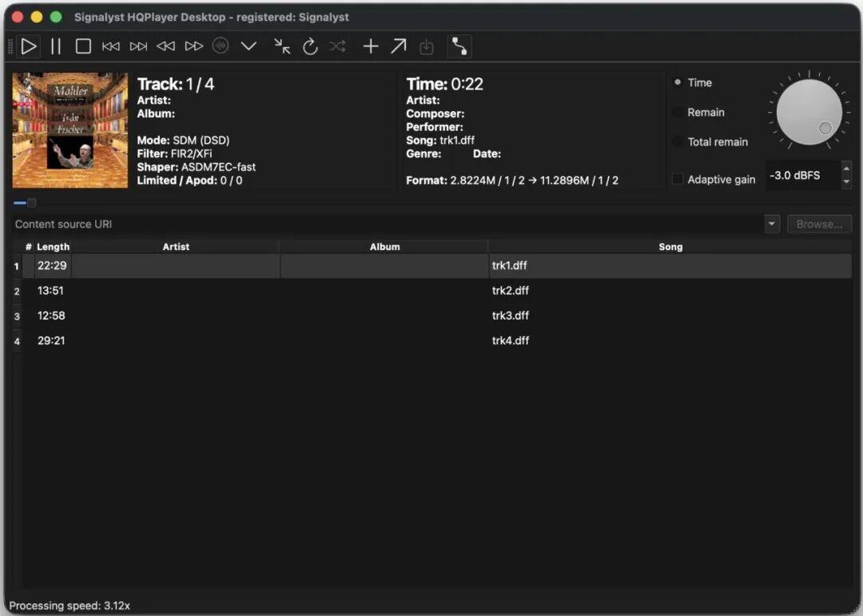Viewport: 863px width, 616px height.
Task: Maximize the window with green button
Action: tap(56, 17)
